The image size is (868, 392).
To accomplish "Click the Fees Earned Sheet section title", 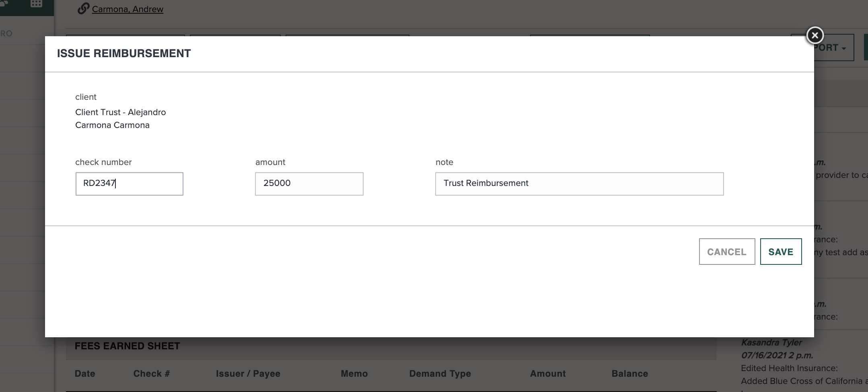I will [127, 346].
